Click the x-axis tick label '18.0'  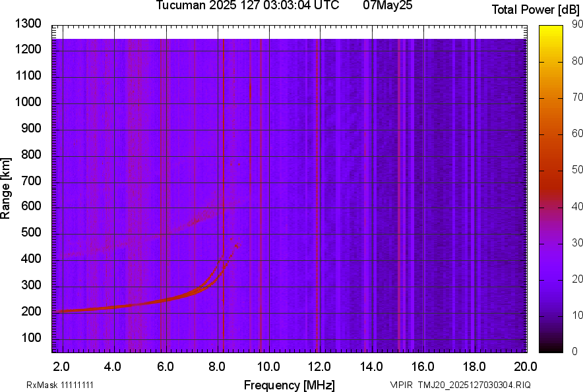474,367
